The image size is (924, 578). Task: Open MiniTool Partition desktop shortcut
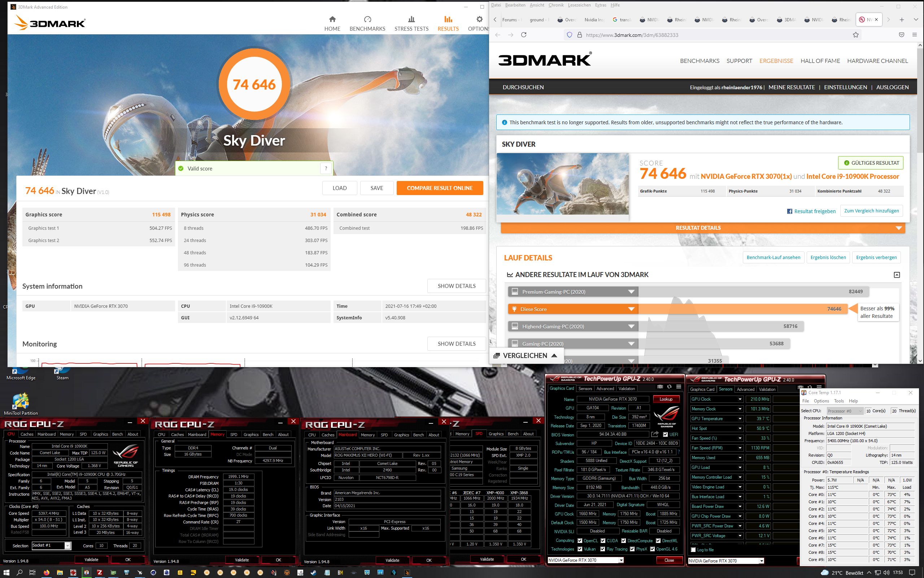click(x=21, y=404)
